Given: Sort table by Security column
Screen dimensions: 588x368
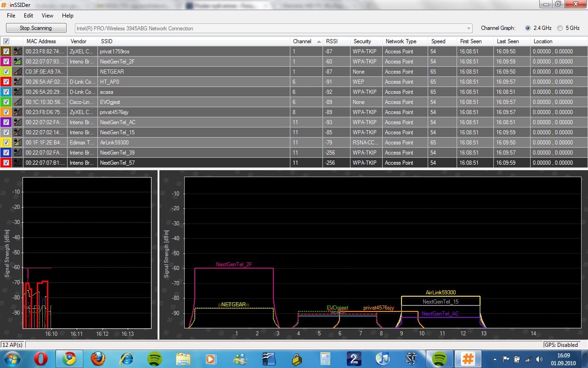Looking at the screenshot, I should [366, 41].
